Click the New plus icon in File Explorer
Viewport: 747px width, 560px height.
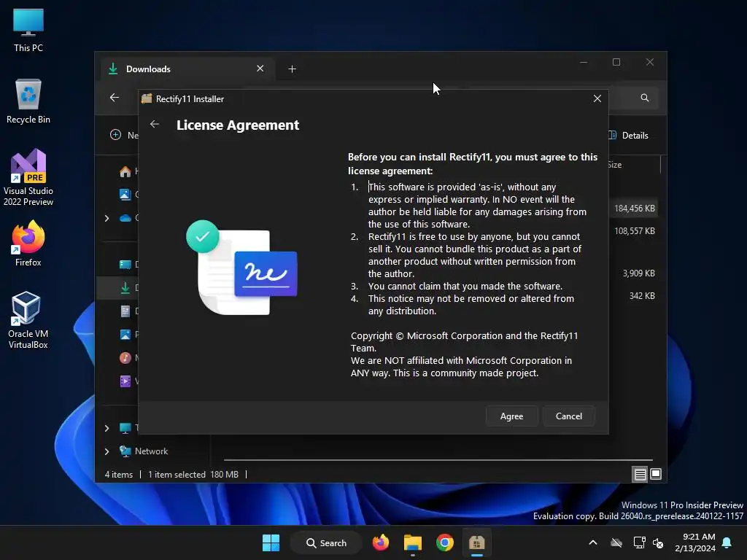click(115, 135)
